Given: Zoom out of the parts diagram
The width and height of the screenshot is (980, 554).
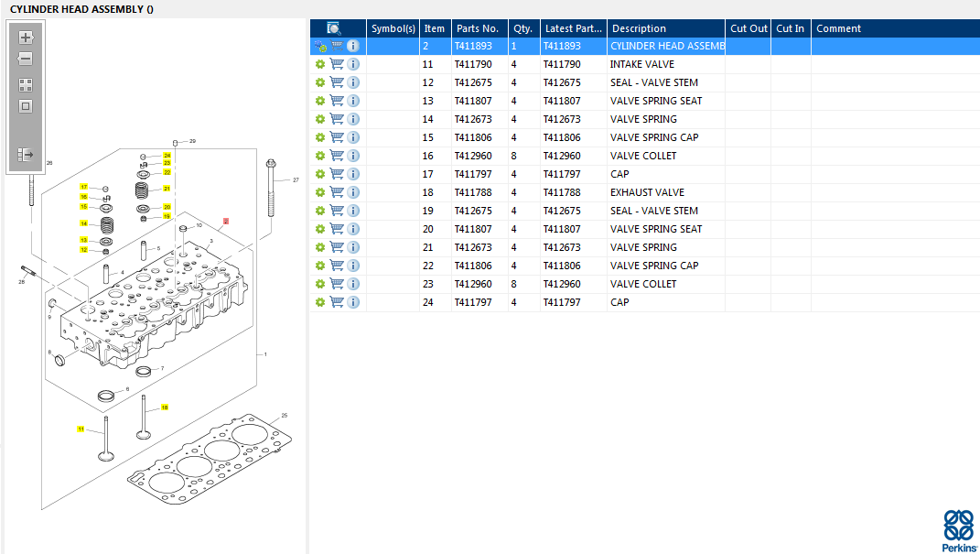Looking at the screenshot, I should click(26, 59).
